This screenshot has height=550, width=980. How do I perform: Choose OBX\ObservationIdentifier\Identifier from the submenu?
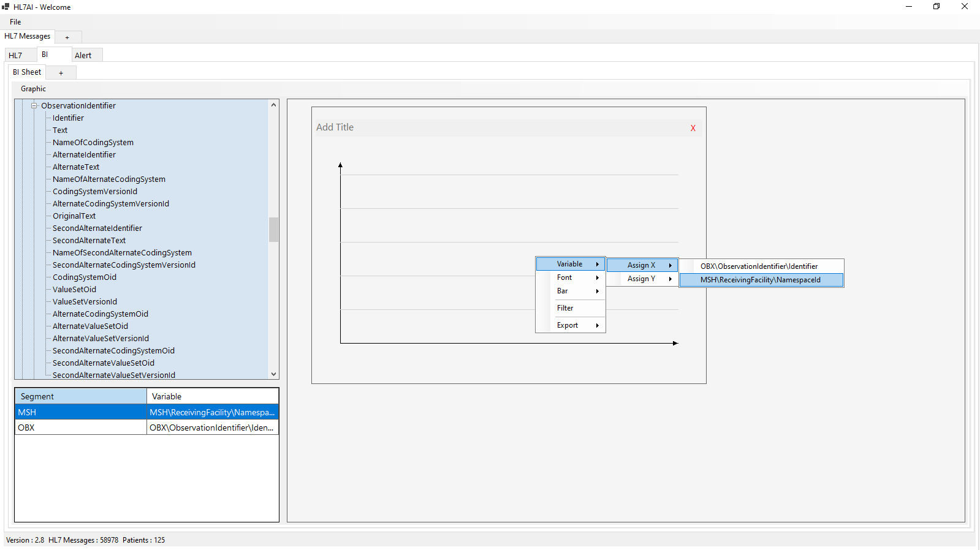(759, 266)
